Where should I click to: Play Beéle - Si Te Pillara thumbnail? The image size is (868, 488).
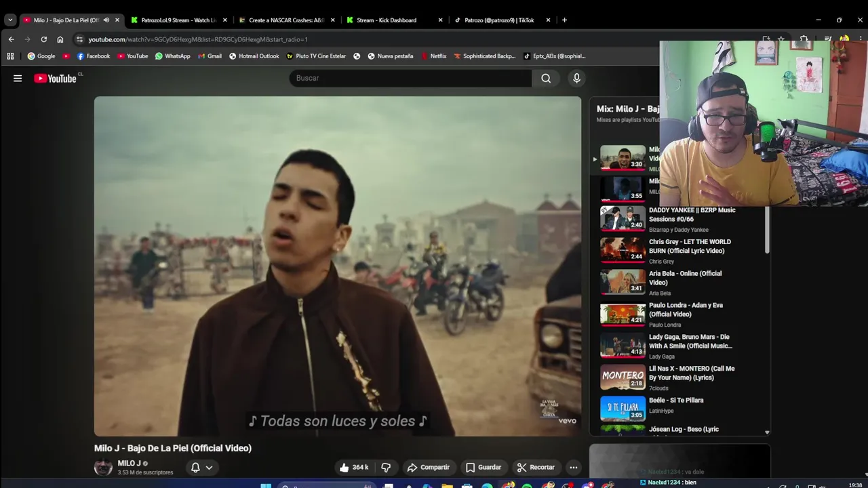click(623, 408)
